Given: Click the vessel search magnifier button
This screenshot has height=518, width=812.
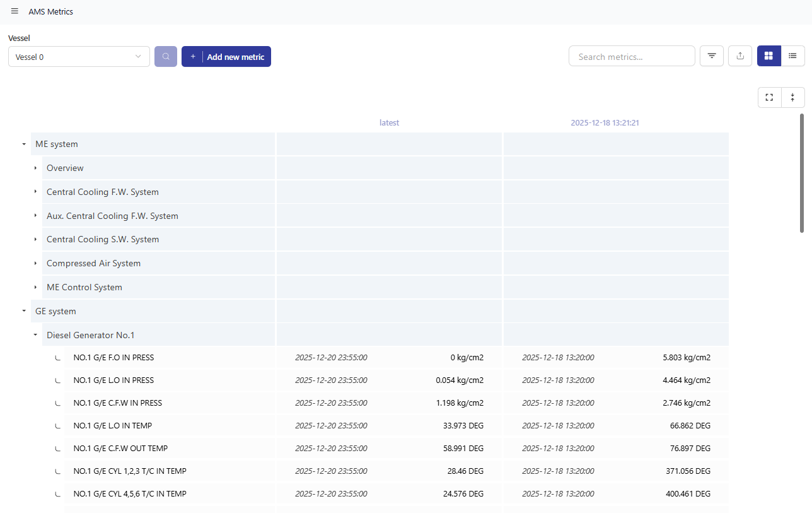Looking at the screenshot, I should point(166,56).
